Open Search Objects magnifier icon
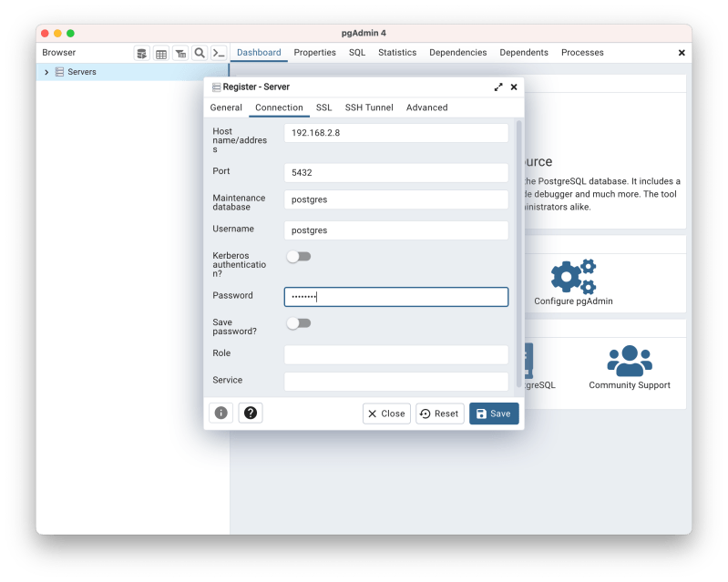 click(x=200, y=54)
